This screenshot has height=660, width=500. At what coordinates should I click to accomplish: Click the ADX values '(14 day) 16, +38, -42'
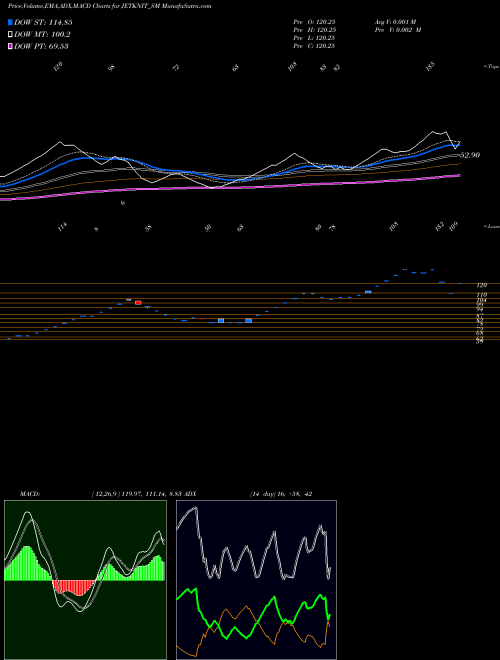(x=281, y=494)
